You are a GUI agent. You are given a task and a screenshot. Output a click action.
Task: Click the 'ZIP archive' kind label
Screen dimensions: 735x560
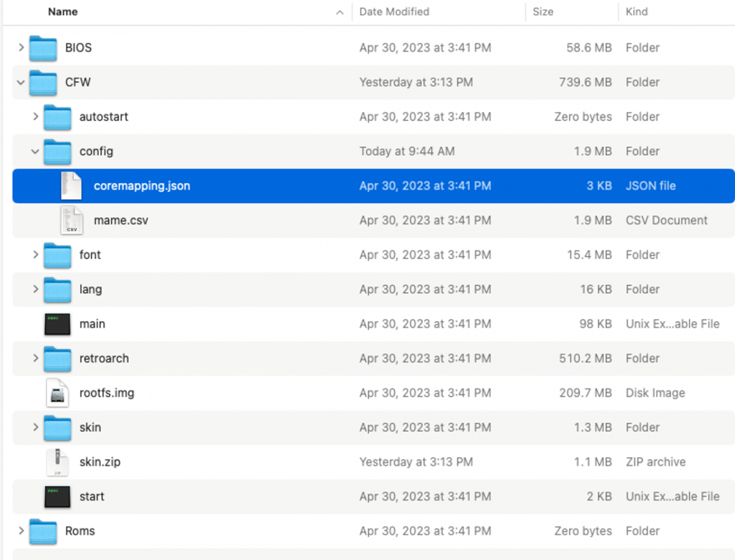655,462
